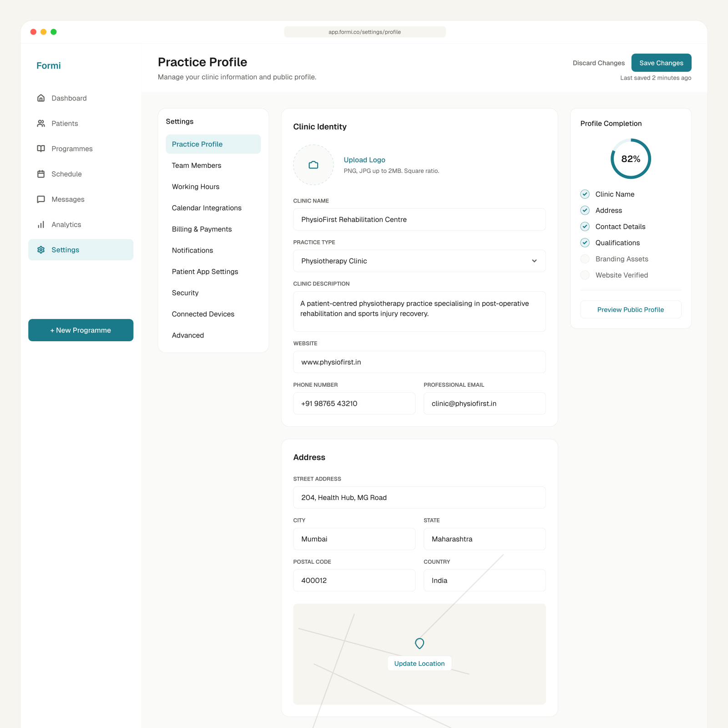Click the 82% profile completion ring

tap(631, 159)
